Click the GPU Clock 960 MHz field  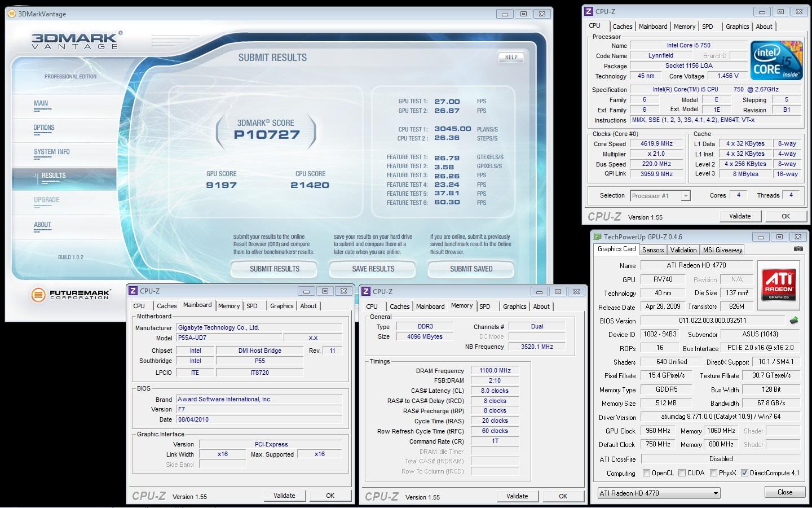(658, 431)
